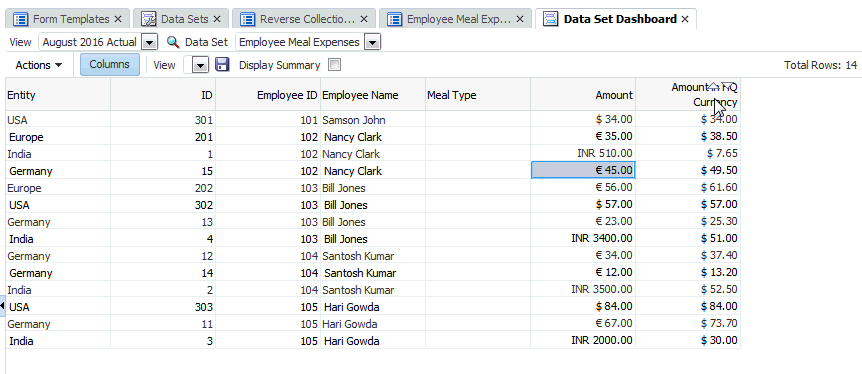Save the view with the floppy disk icon
The image size is (862, 374).
[x=222, y=64]
